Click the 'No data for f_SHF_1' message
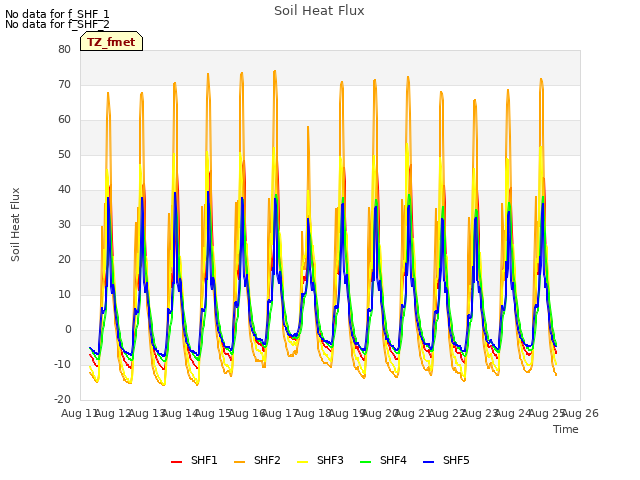The height and width of the screenshot is (480, 640). click(57, 15)
